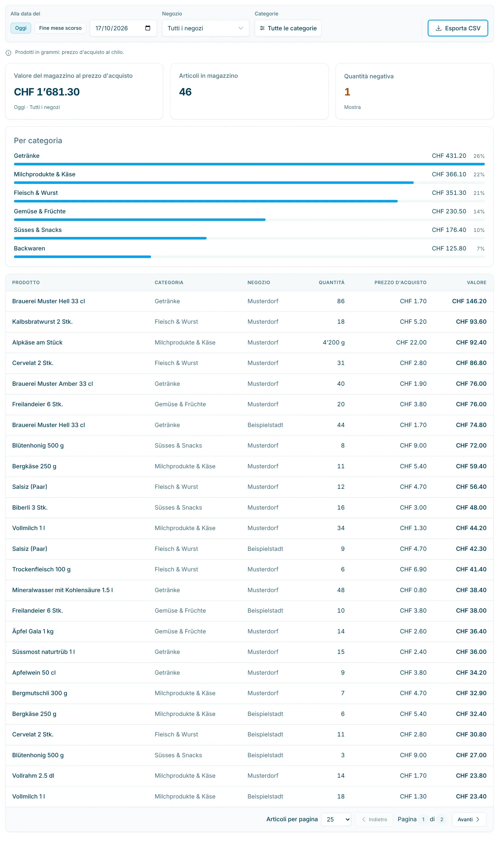Click the info icon beside grams note
The width and height of the screenshot is (504, 842).
tap(8, 53)
